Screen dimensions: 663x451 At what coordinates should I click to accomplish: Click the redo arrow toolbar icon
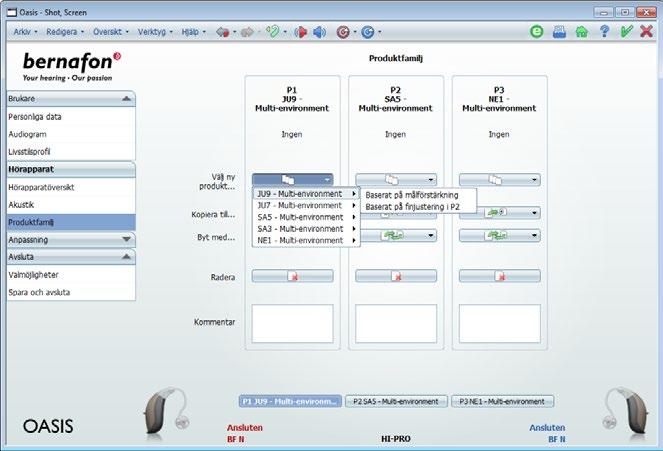tap(247, 32)
